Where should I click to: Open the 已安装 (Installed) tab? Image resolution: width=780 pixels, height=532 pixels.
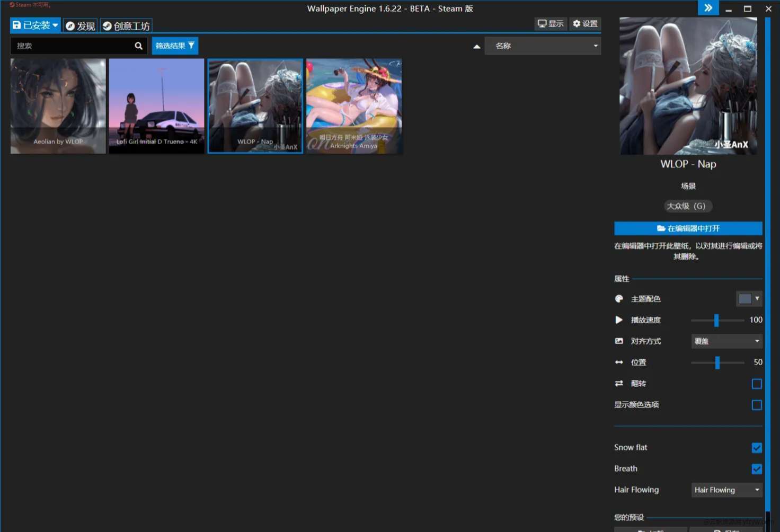pos(35,25)
